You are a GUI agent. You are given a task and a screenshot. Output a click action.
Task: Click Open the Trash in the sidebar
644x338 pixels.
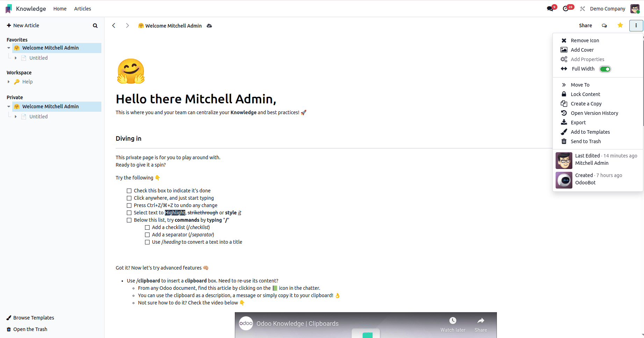pos(27,329)
